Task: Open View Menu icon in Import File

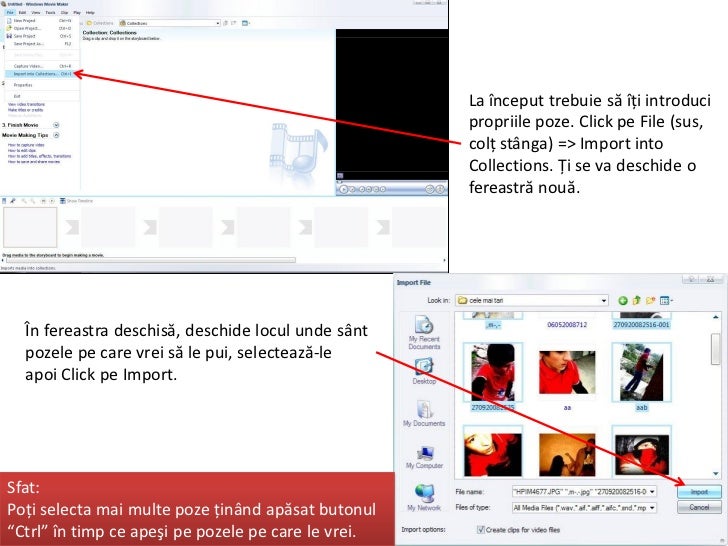Action: [666, 301]
